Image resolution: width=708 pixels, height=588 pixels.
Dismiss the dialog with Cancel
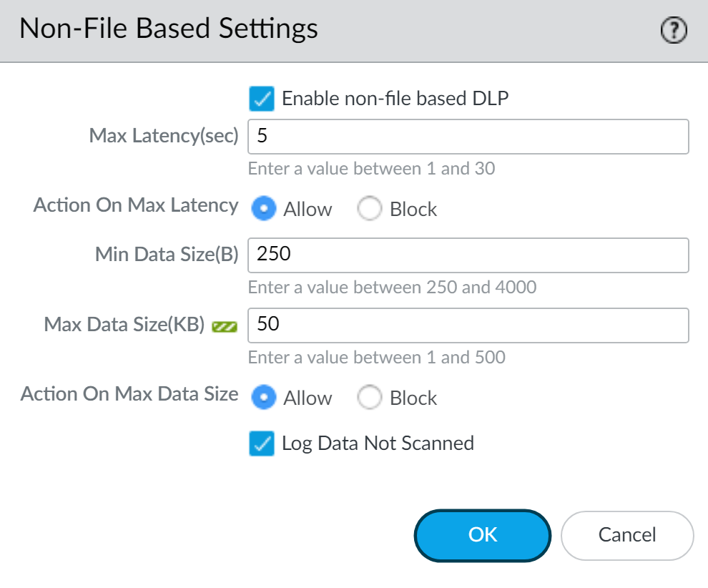tap(627, 534)
